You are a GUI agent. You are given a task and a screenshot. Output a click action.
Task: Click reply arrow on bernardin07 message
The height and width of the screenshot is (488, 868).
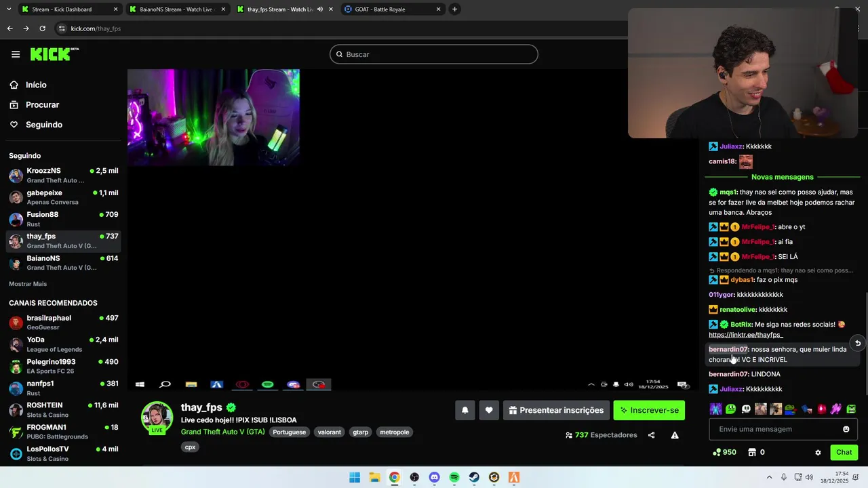858,343
